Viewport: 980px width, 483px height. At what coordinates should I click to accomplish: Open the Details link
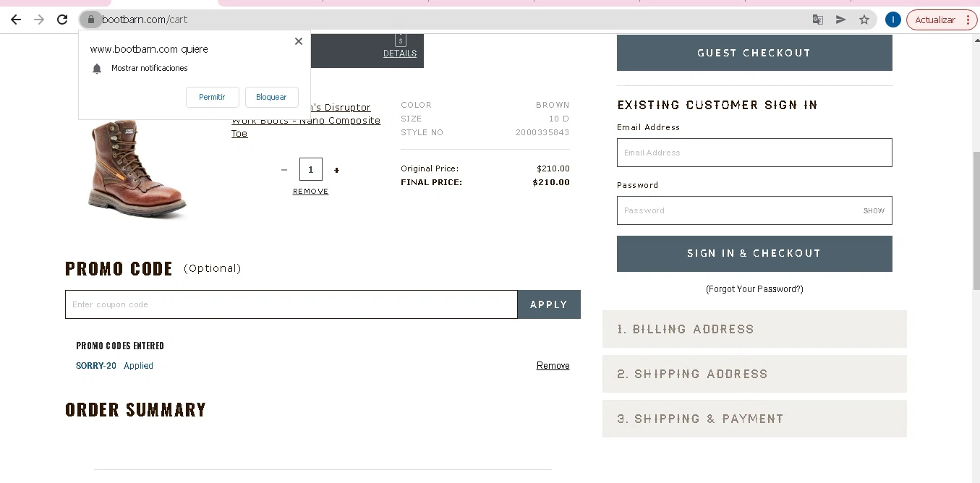(400, 53)
